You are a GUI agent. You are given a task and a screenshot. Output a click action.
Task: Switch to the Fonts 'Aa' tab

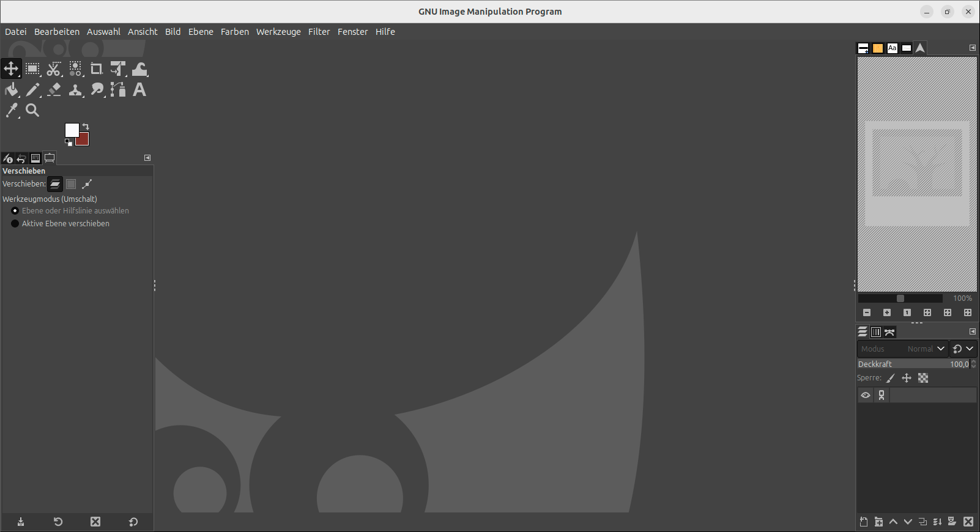pyautogui.click(x=893, y=48)
